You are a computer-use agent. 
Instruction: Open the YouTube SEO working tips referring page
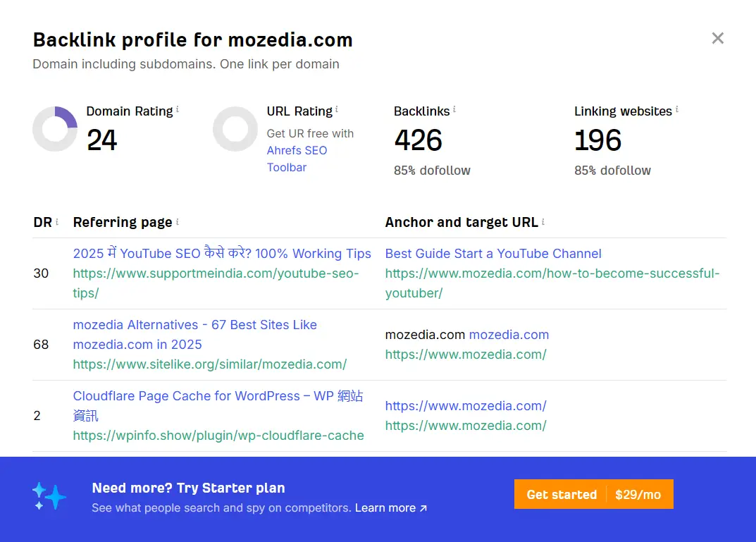click(221, 253)
